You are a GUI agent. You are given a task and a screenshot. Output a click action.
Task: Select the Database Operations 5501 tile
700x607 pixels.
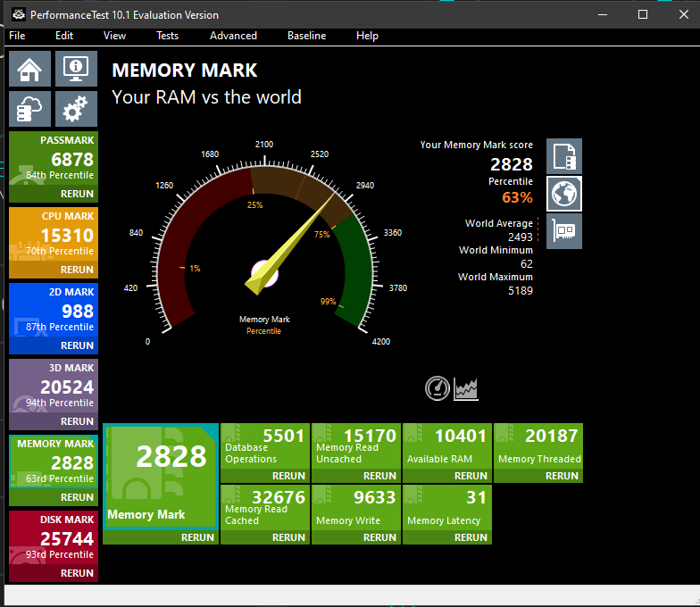coord(265,446)
